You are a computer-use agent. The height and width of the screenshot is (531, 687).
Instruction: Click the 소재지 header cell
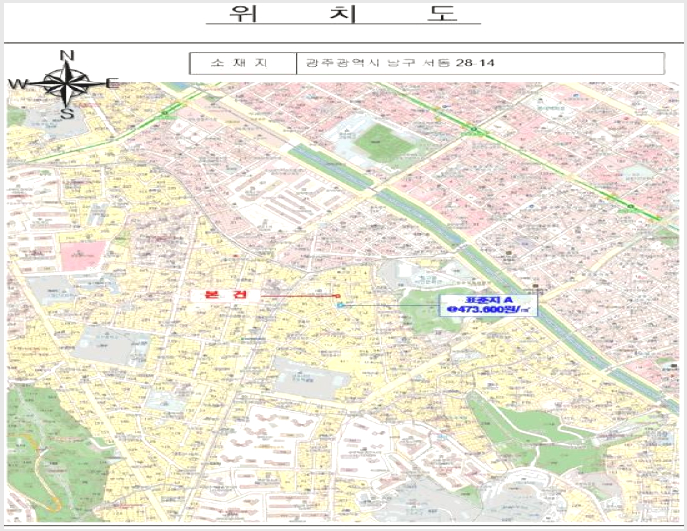243,63
